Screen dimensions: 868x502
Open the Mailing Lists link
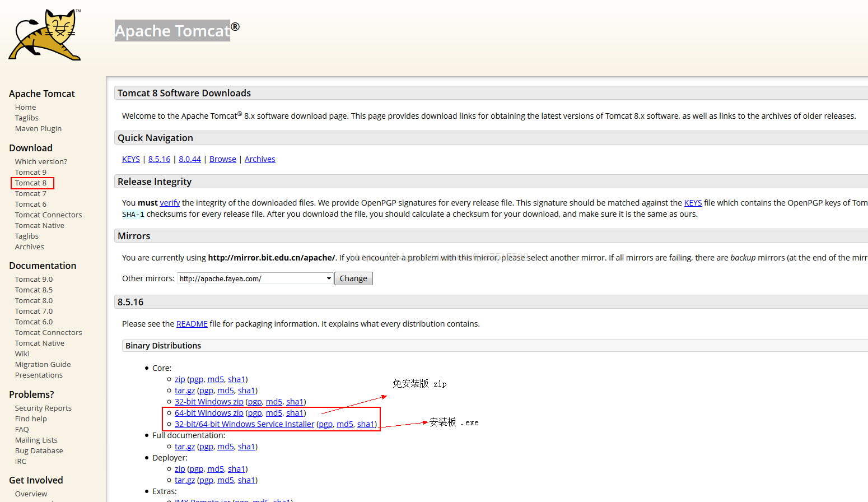36,440
